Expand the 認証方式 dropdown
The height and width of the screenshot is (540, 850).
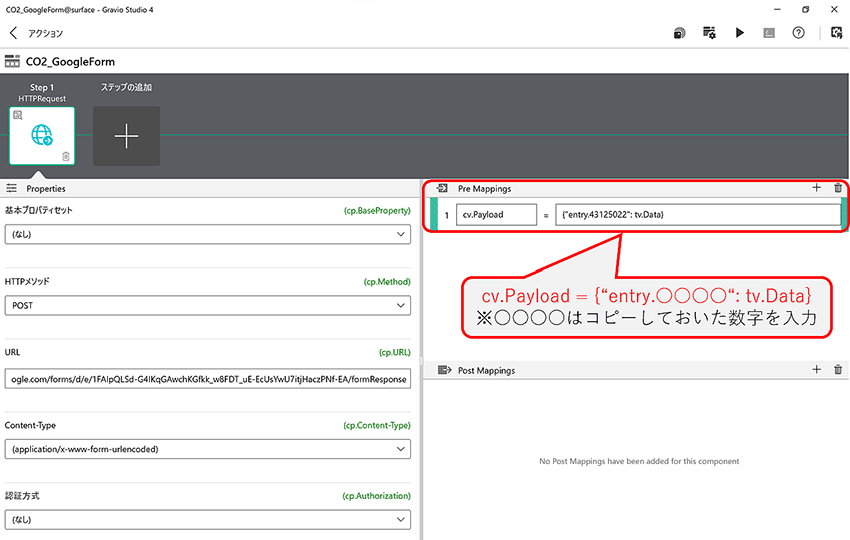(208, 519)
